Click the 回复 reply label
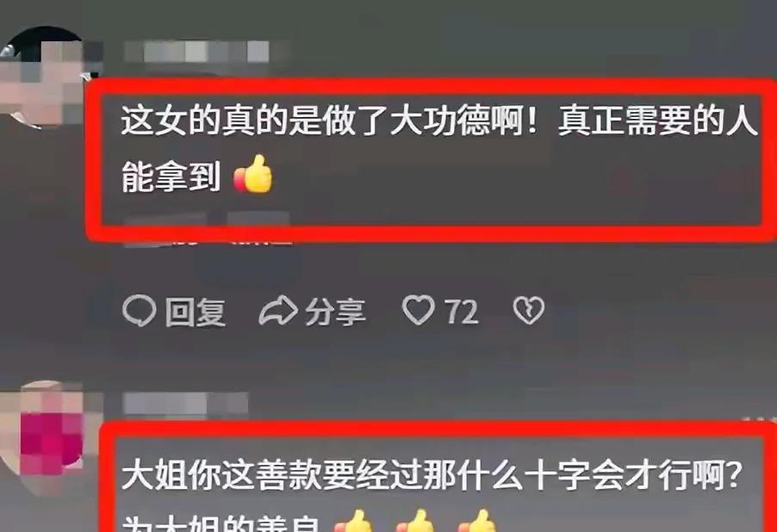The image size is (777, 532). point(196,312)
